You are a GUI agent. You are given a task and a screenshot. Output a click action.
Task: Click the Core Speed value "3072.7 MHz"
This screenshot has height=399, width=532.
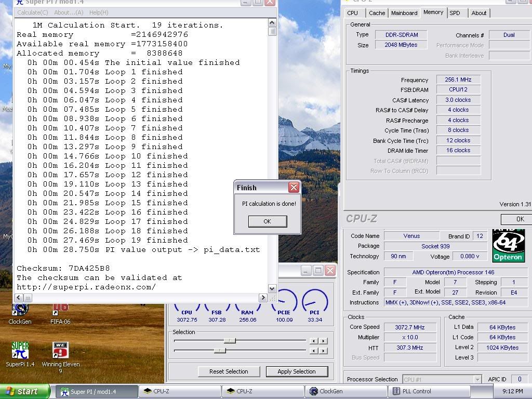click(410, 327)
